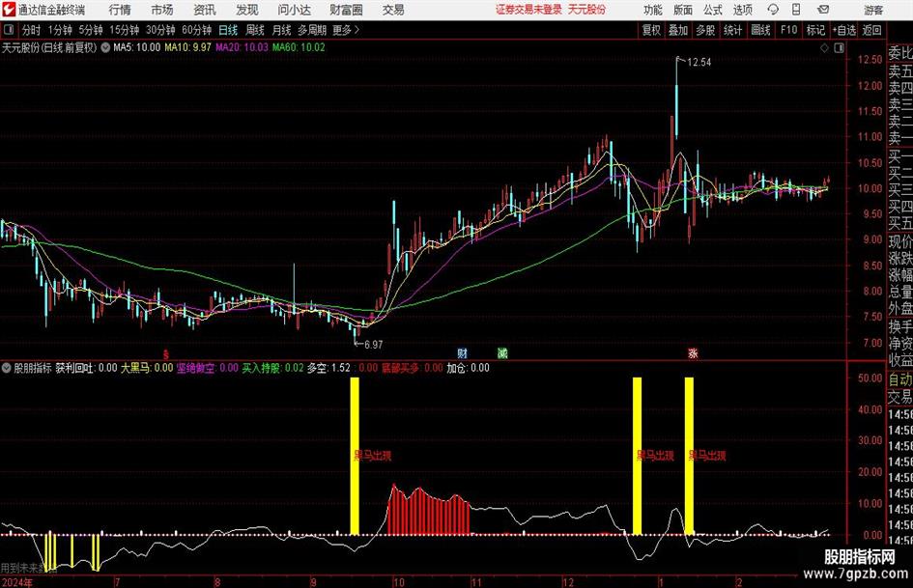Image resolution: width=913 pixels, height=588 pixels.
Task: Open the 市场 menu
Action: [162, 10]
